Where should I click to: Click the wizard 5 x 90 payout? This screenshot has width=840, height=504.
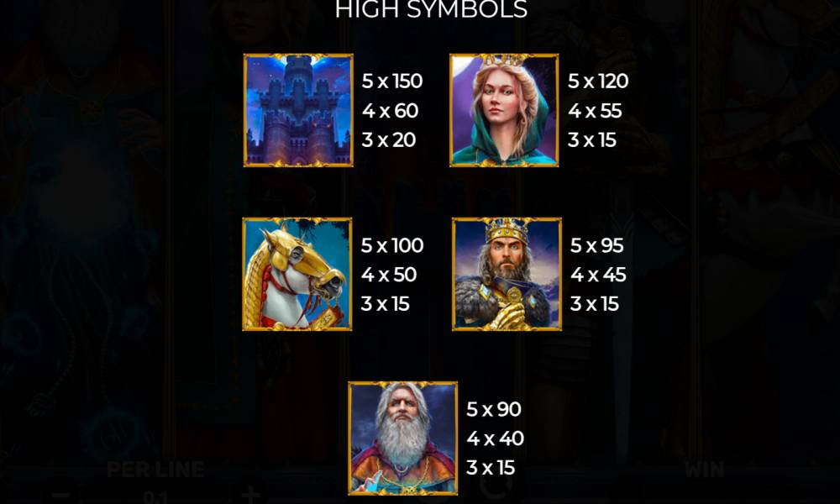[x=493, y=409]
